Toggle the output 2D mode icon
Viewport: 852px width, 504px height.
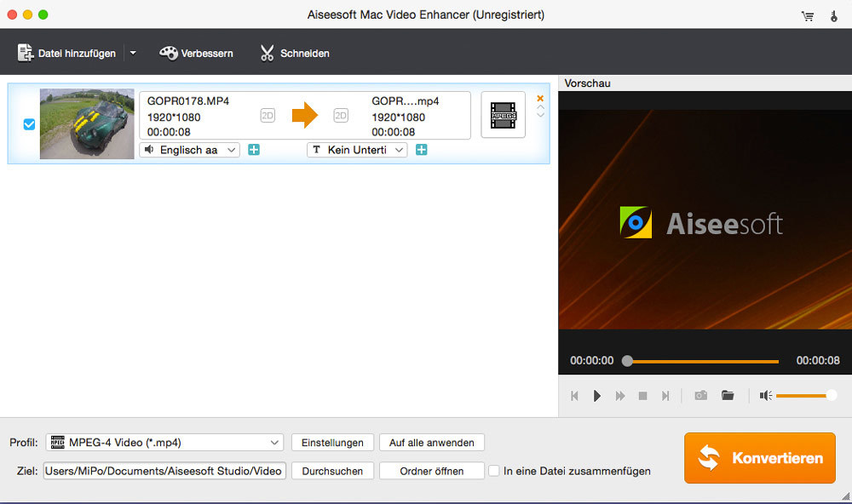341,116
